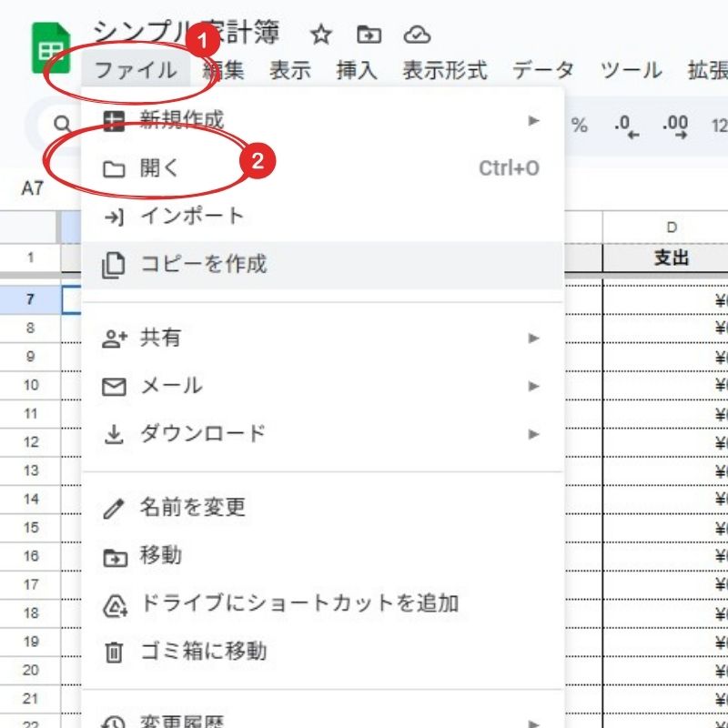The height and width of the screenshot is (728, 728).
Task: Select row 7 header
Action: pos(30,299)
